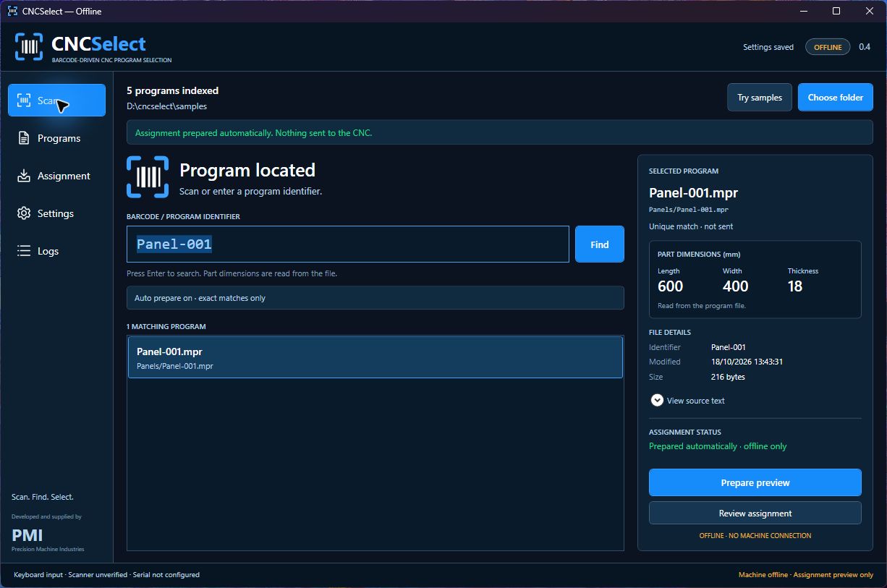Open the Scan page barcode icon
This screenshot has height=588, width=887.
pos(24,101)
